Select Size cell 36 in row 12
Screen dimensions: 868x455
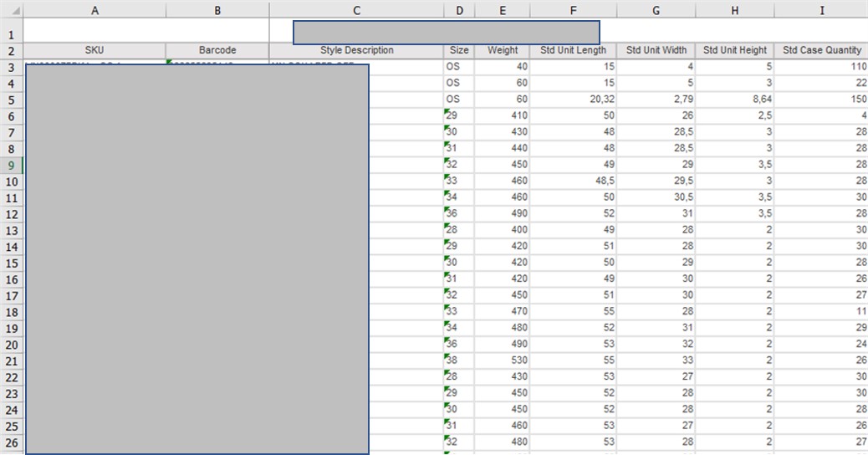(459, 213)
